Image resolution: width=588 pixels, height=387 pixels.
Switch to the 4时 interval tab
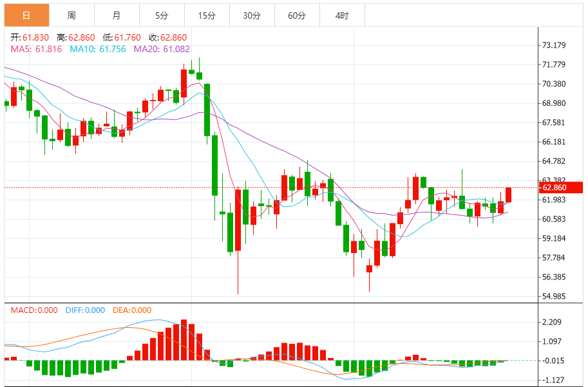[341, 15]
